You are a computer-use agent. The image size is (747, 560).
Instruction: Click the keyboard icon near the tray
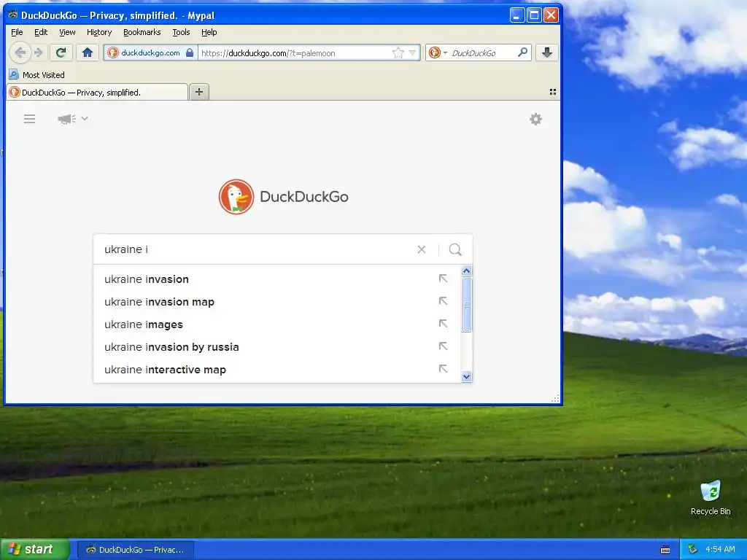click(x=665, y=550)
